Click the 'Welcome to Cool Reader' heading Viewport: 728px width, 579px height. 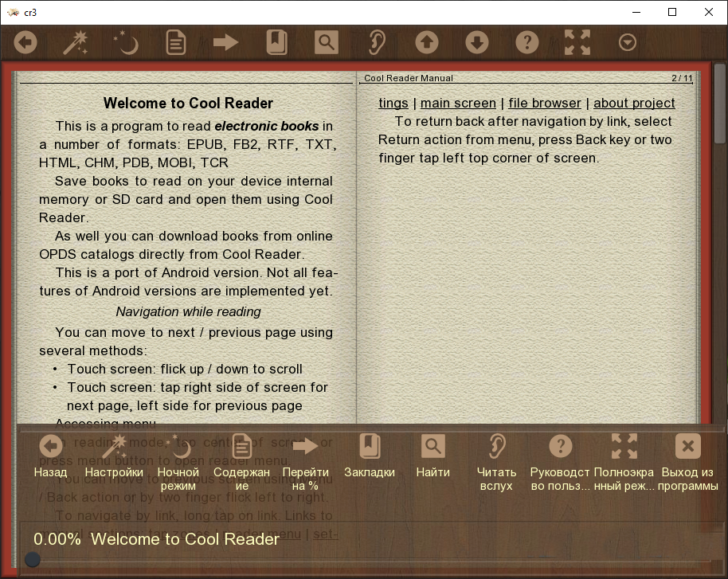[188, 103]
